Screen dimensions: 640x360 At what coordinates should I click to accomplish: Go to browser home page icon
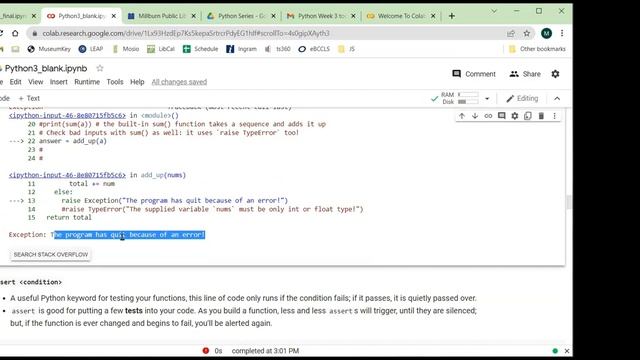coord(15,33)
